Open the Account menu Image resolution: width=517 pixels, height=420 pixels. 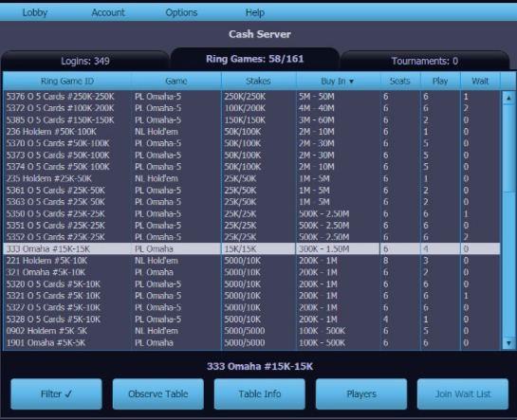[108, 12]
